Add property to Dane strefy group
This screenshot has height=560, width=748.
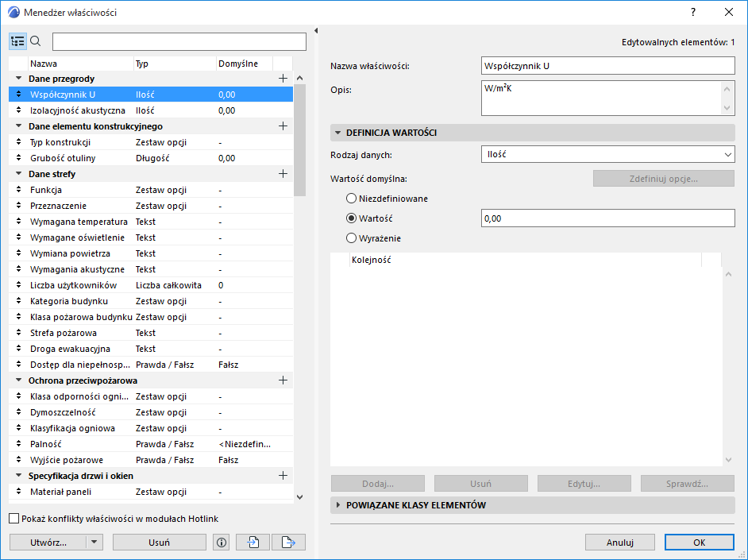pos(283,174)
